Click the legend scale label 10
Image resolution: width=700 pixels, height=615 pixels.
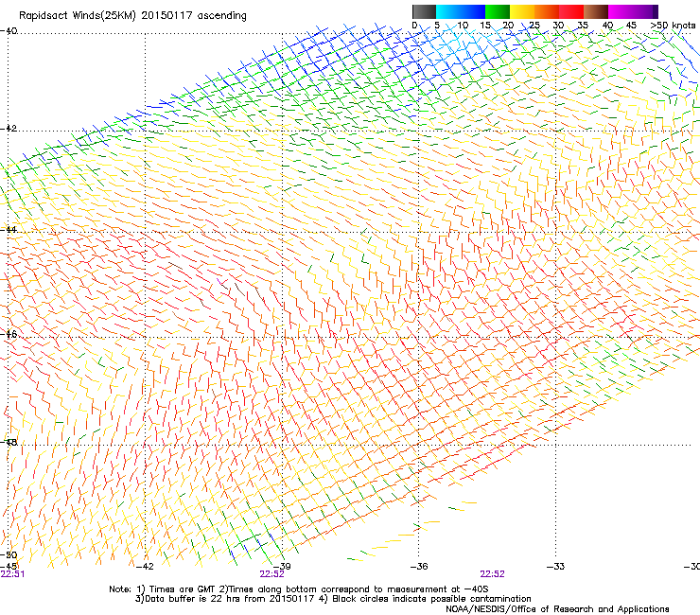point(463,26)
